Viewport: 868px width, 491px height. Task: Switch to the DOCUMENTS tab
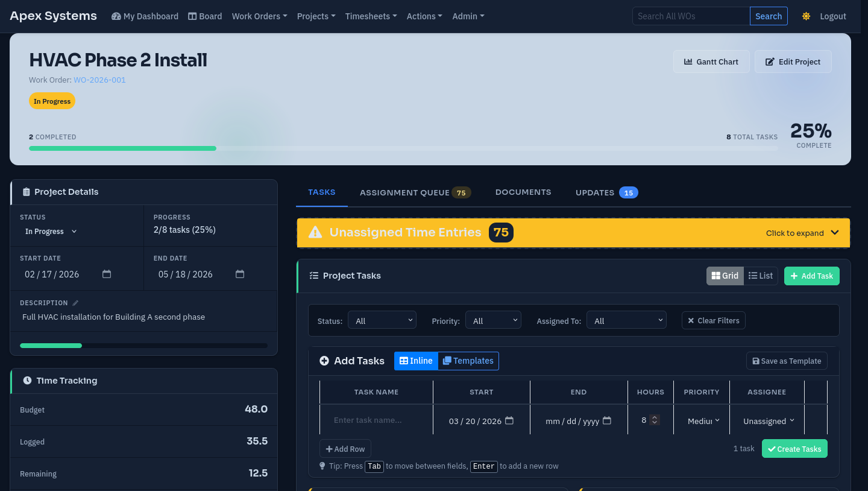point(523,192)
